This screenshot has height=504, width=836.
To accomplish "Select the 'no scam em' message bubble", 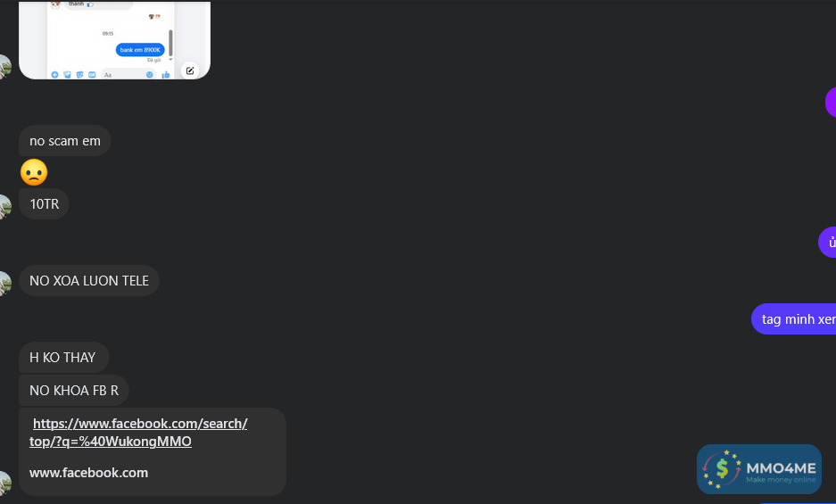I will pos(65,141).
